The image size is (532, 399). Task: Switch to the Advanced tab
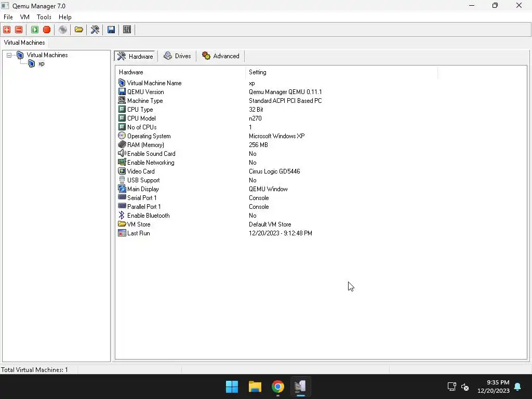pyautogui.click(x=220, y=56)
